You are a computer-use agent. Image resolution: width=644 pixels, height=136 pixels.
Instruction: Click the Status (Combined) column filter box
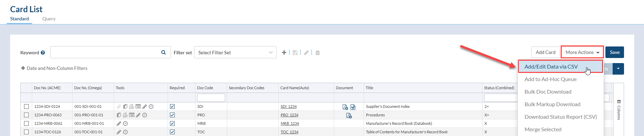click(500, 98)
